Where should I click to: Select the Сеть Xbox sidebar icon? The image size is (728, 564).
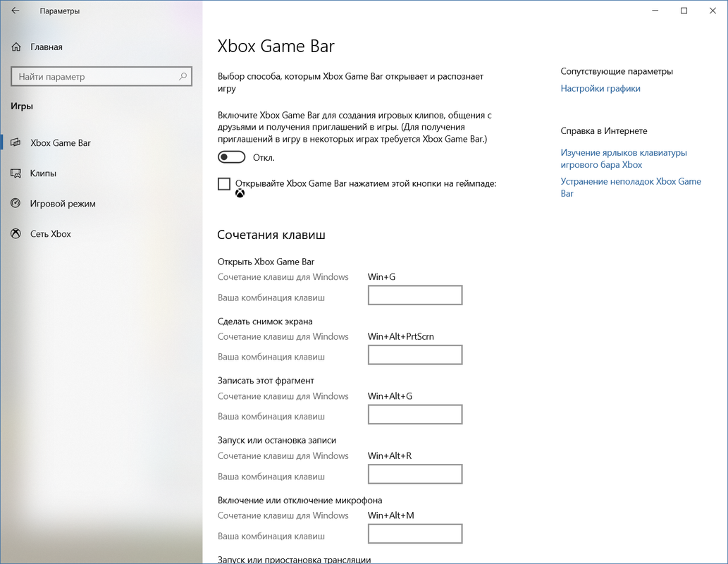(x=16, y=233)
